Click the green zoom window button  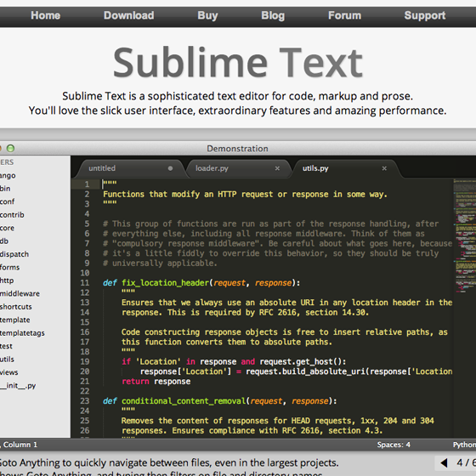click(x=10, y=148)
